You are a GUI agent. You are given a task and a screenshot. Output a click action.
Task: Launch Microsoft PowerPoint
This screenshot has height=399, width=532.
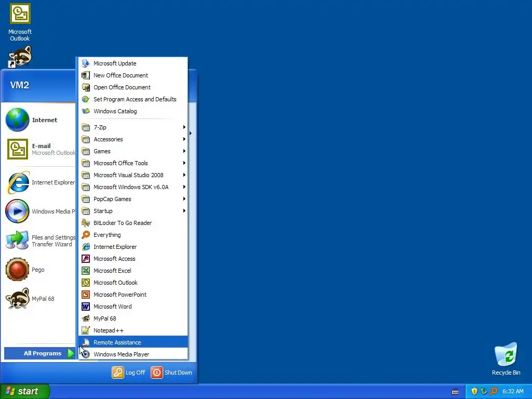[132, 295]
